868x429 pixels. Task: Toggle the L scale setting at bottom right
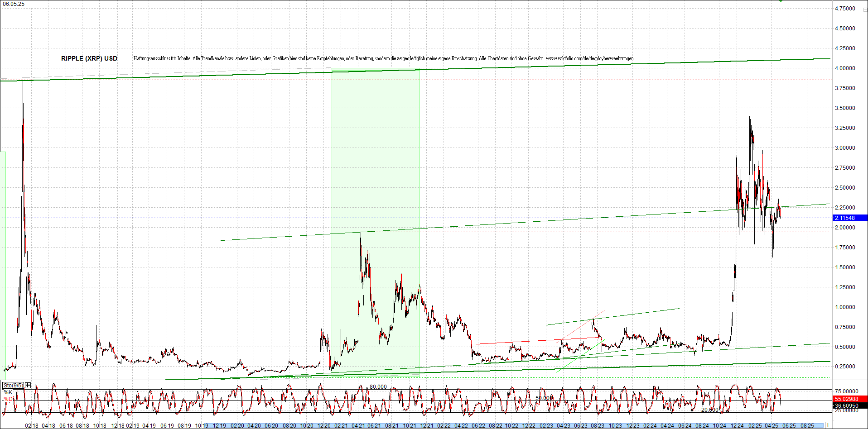[829, 425]
